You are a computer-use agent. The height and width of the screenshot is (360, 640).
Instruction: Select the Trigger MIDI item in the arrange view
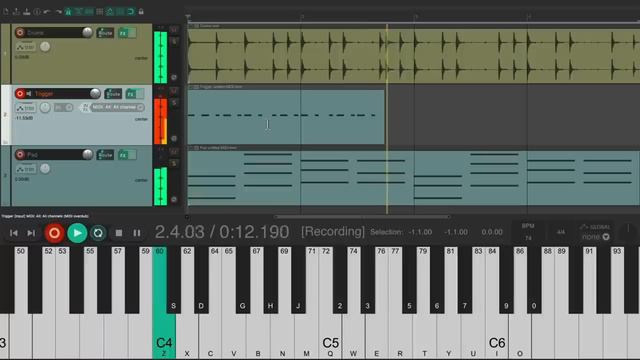(286, 116)
